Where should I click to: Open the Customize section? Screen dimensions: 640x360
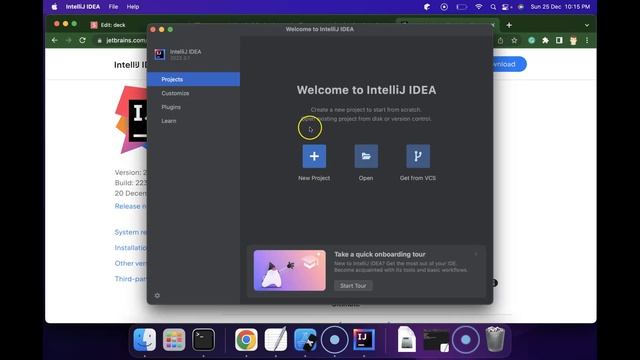point(175,93)
